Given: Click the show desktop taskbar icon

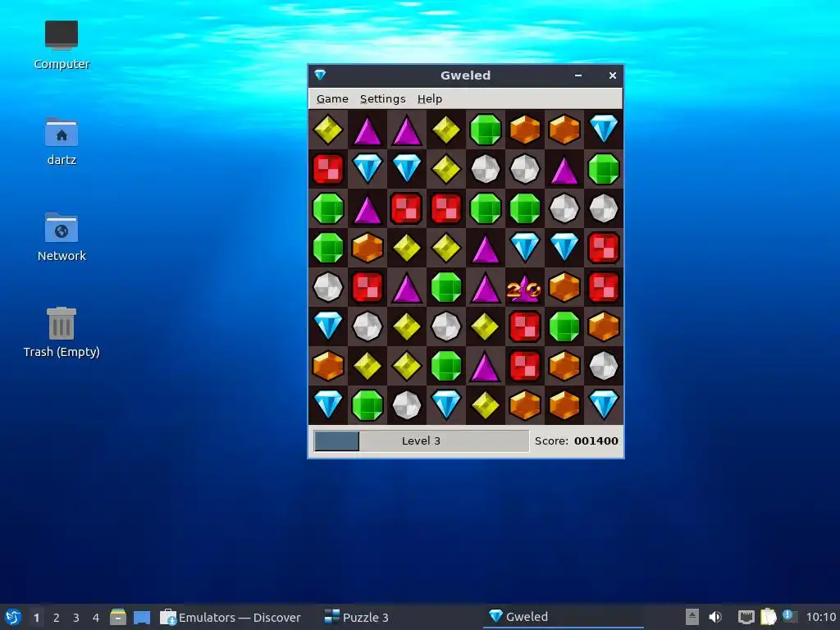Looking at the screenshot, I should click(x=142, y=617).
